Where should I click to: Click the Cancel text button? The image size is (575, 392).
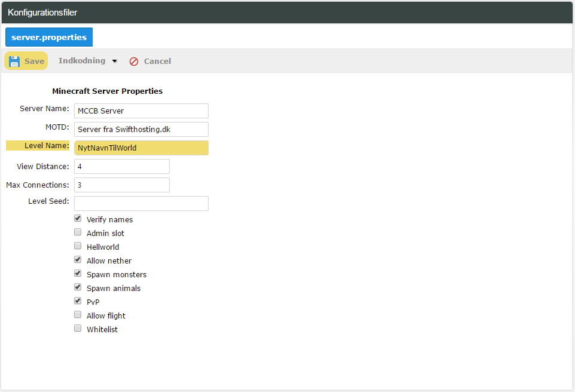157,61
